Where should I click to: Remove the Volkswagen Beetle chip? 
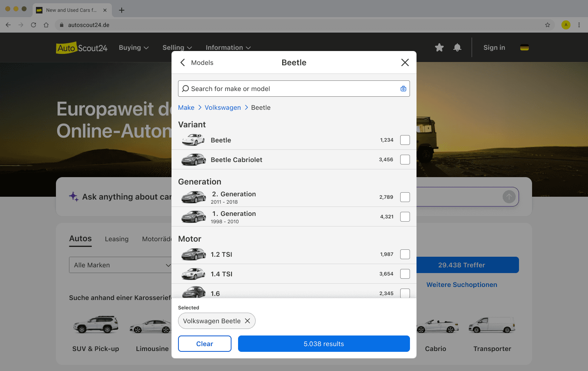pyautogui.click(x=247, y=321)
